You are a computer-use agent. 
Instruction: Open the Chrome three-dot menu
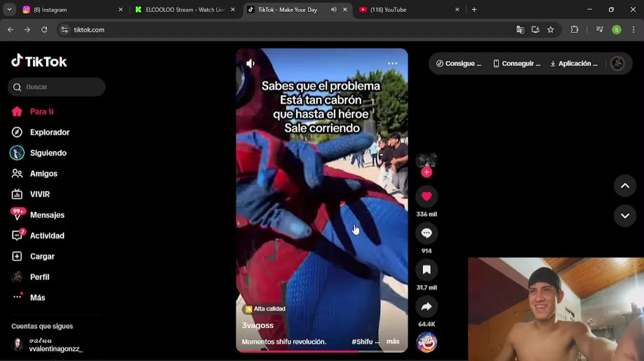click(x=634, y=30)
